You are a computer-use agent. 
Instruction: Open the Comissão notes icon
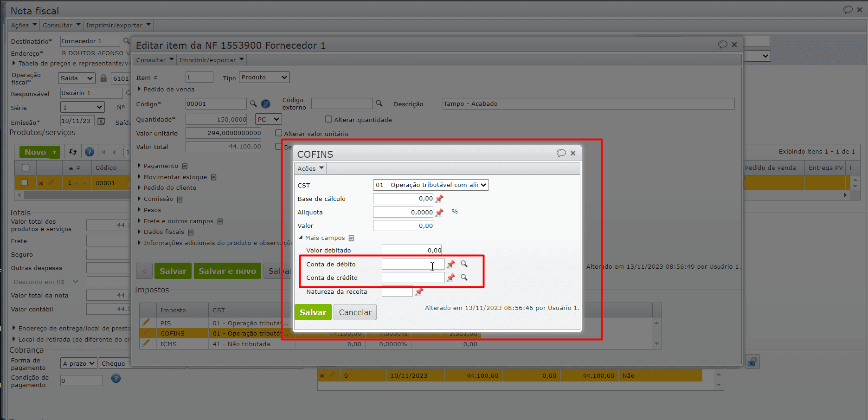(180, 199)
